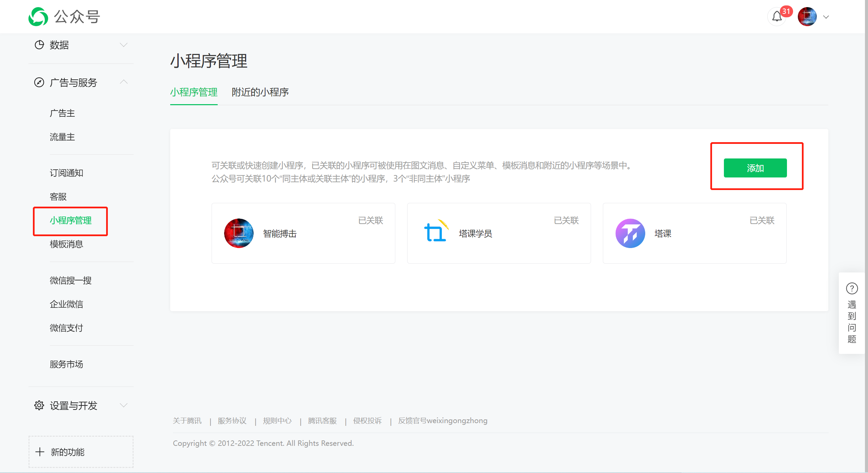868x473 pixels.
Task: Click the notification bell icon
Action: 776,17
